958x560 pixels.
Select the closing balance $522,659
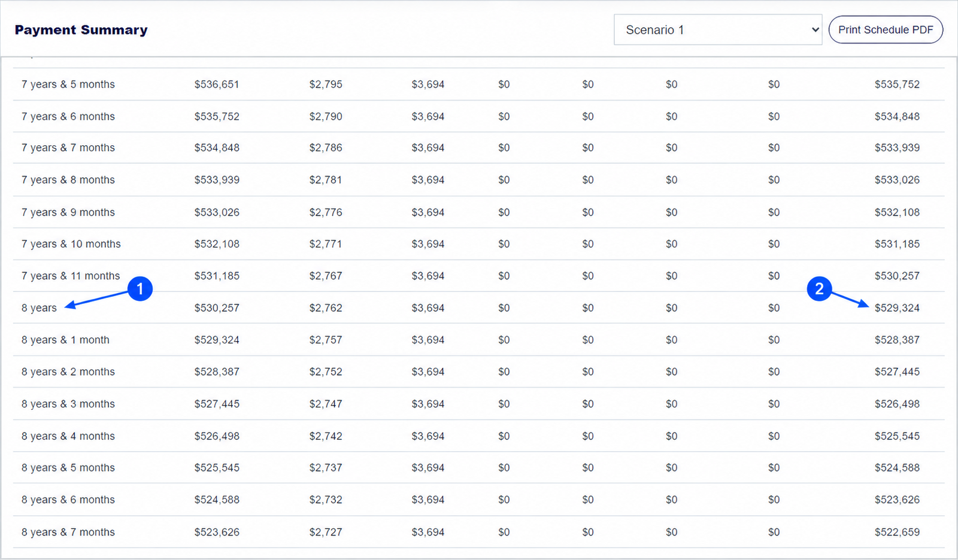pos(897,532)
